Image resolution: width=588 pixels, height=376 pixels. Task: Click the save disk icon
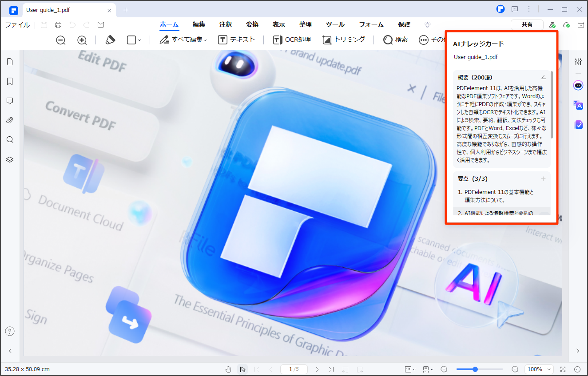click(x=44, y=25)
